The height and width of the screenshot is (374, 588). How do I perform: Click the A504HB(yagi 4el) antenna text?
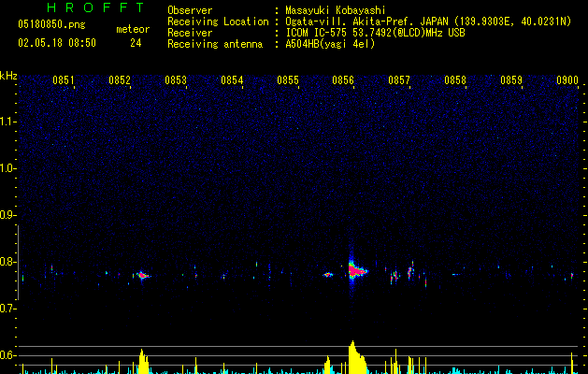click(x=330, y=44)
